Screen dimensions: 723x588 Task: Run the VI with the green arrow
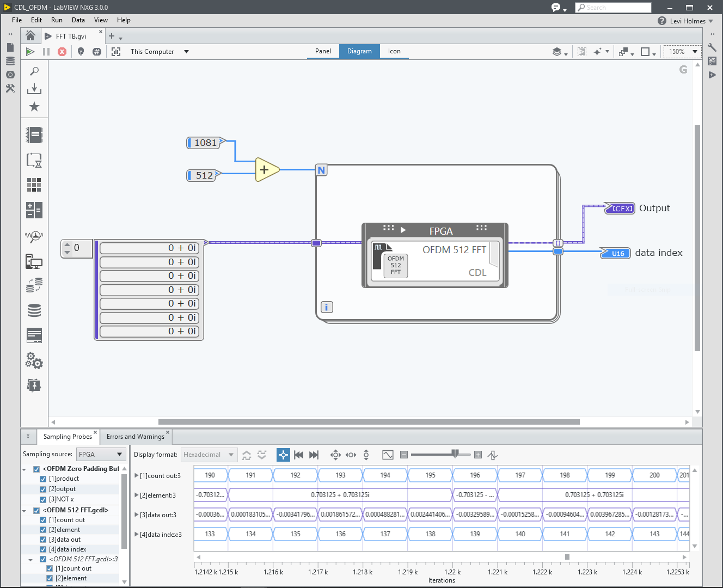point(30,52)
